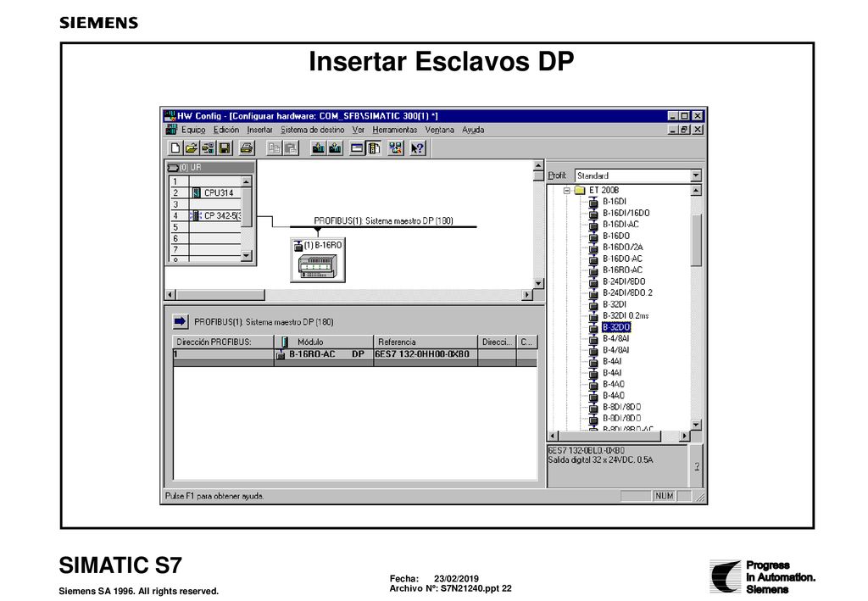The image size is (868, 601).
Task: Click the ET 200B folder icon
Action: point(580,190)
